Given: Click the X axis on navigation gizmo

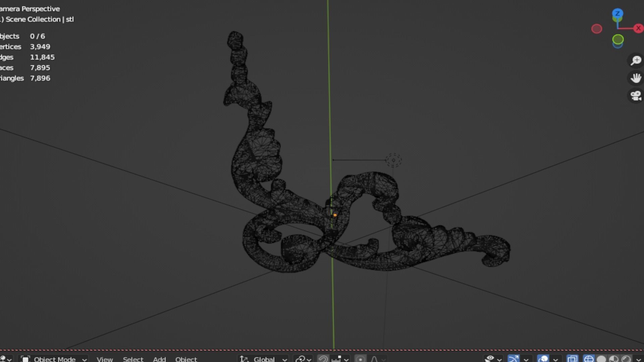Looking at the screenshot, I should (x=638, y=28).
